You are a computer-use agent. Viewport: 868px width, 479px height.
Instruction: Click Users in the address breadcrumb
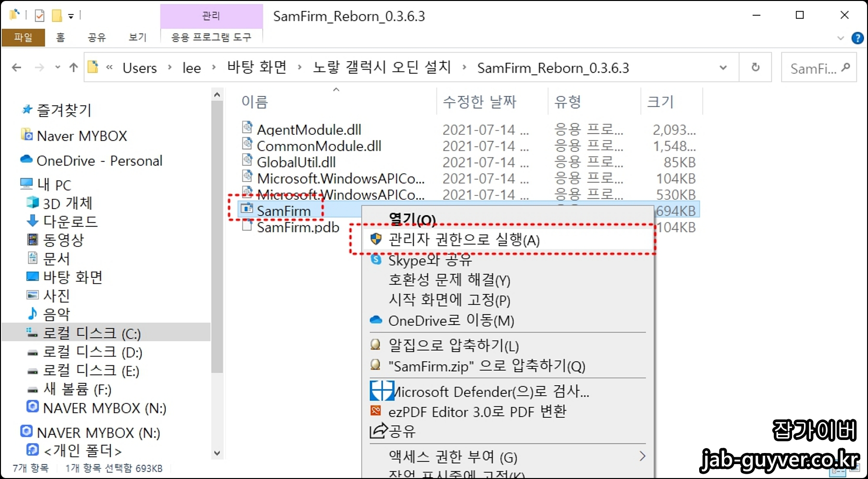140,68
